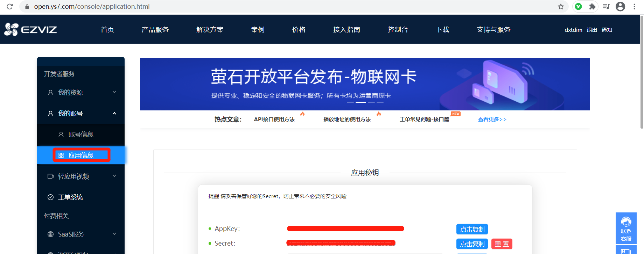Open the article API接口使用方法
This screenshot has height=254, width=644.
(x=274, y=119)
